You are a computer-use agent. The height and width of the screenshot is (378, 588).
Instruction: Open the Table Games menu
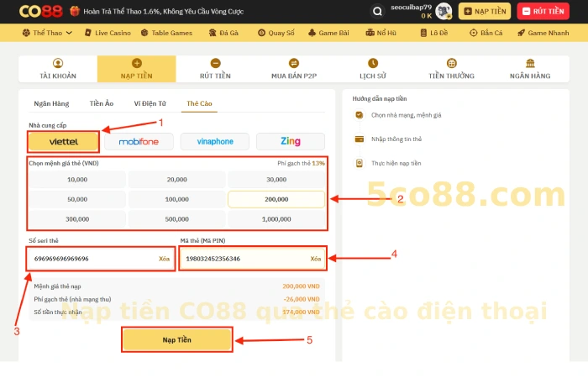pyautogui.click(x=166, y=33)
